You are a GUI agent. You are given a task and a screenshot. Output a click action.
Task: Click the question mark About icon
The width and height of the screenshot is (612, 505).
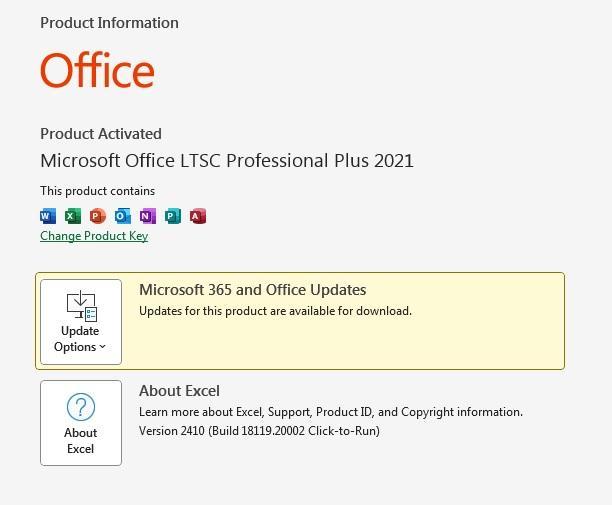point(81,407)
